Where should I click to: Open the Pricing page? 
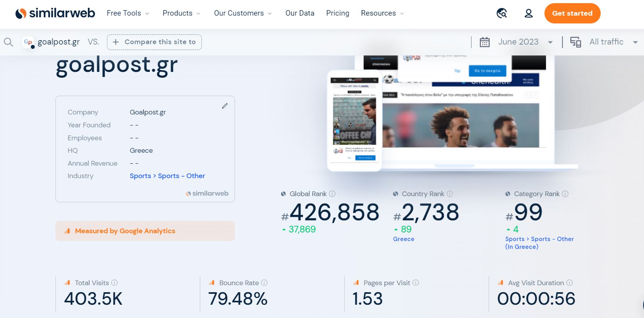pyautogui.click(x=338, y=13)
